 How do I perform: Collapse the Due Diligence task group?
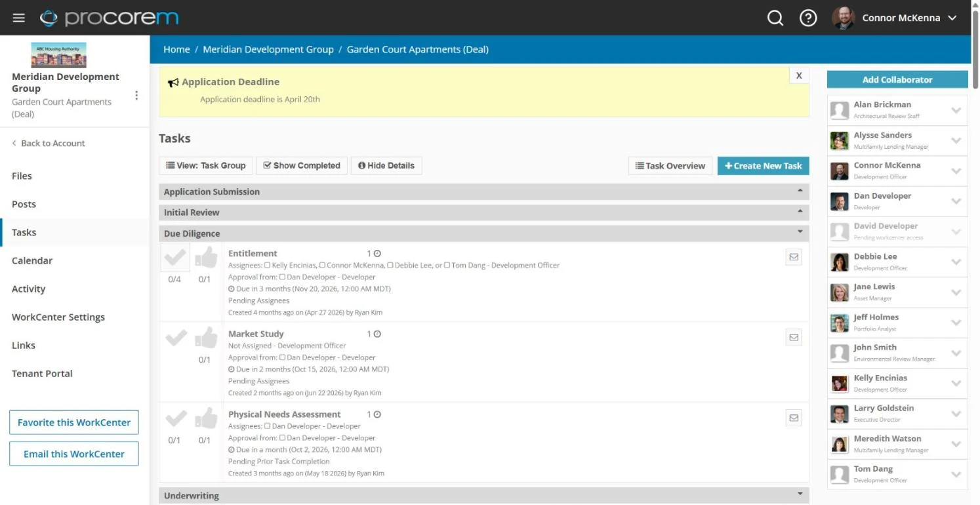point(483,233)
